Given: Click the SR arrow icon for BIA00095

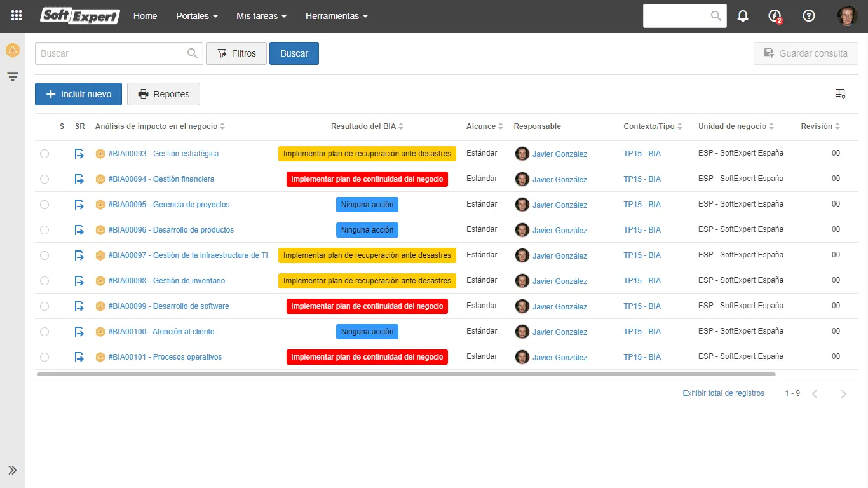Looking at the screenshot, I should click(x=79, y=205).
